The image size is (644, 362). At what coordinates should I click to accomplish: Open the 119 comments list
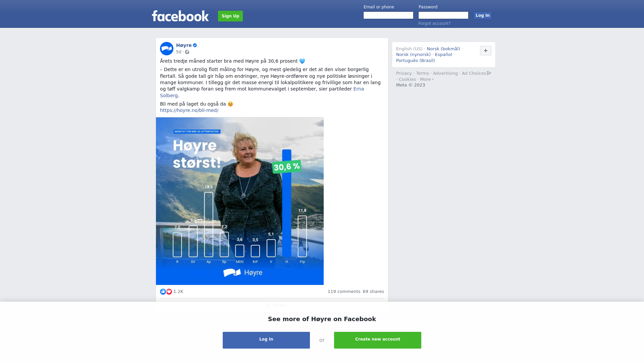point(344,292)
